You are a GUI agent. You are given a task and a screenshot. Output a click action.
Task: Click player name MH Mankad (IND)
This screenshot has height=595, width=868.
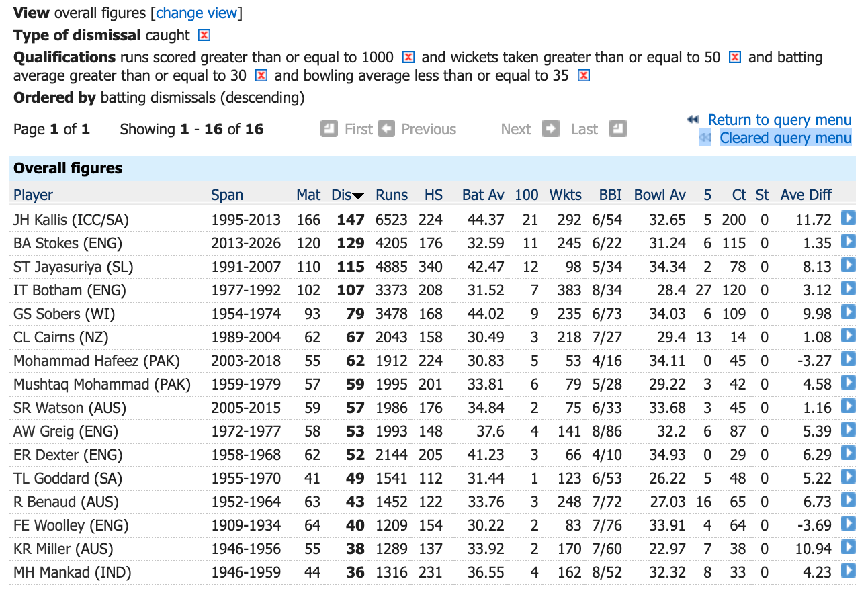[73, 572]
